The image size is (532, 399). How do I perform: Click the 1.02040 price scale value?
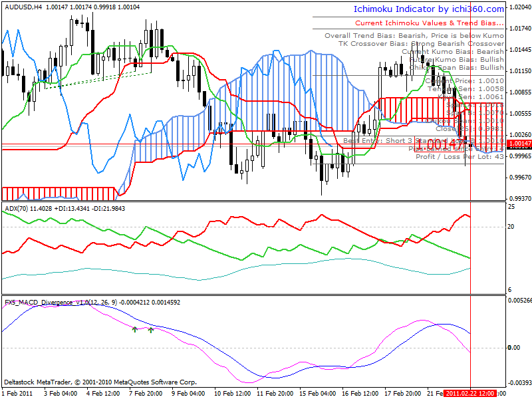521,7
